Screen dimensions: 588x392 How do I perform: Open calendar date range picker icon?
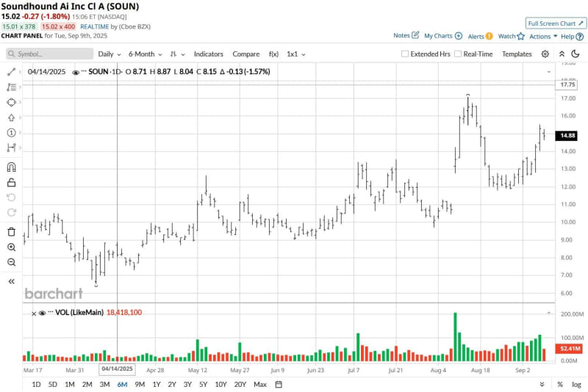540,385
